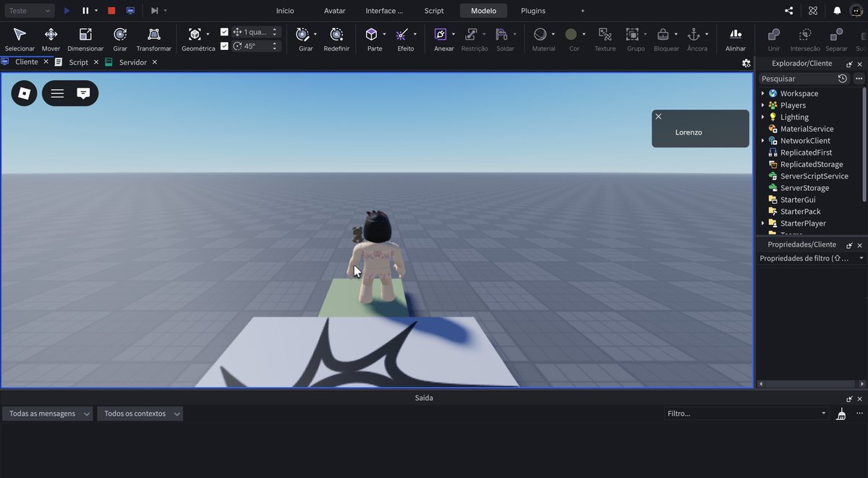This screenshot has height=478, width=868.
Task: Open viewport settings gear icon
Action: (x=746, y=63)
